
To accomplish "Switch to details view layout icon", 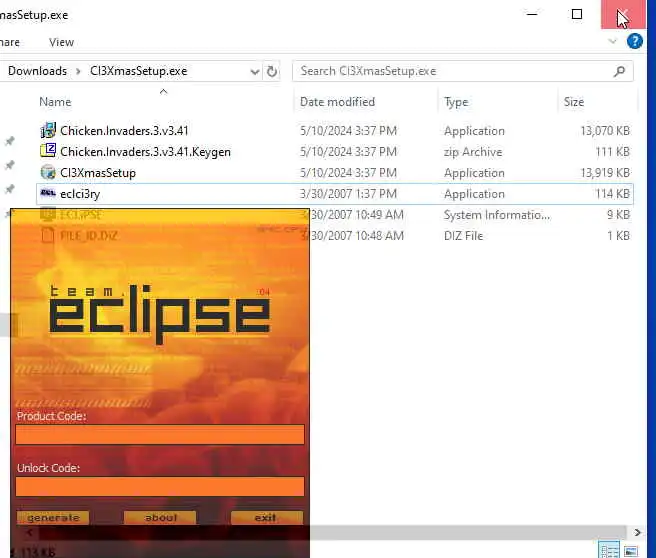I will tap(609, 550).
